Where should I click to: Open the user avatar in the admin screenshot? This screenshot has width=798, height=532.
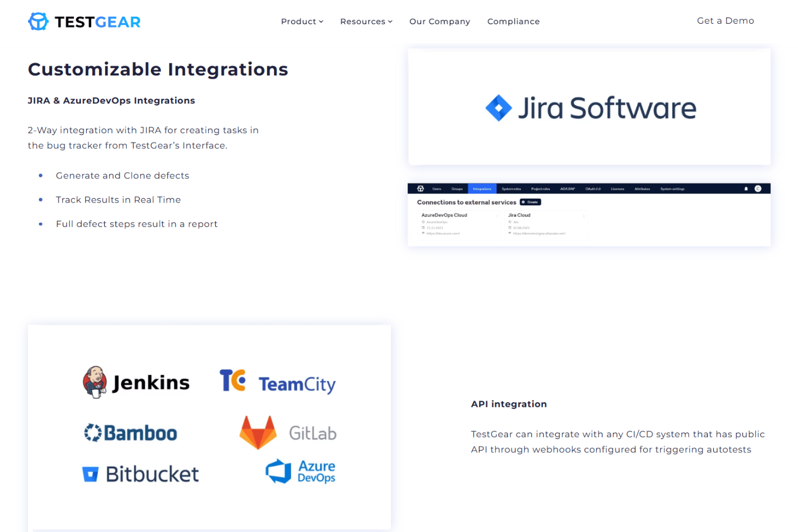click(758, 189)
